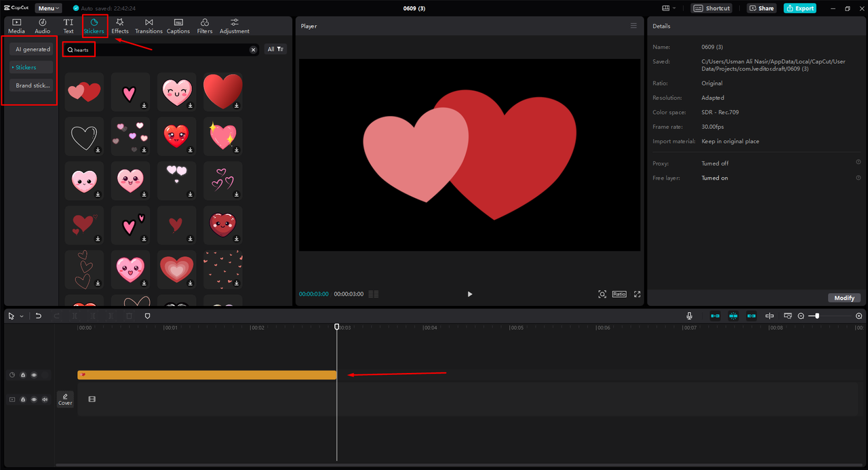Screen dimensions: 868x470
Task: Open the Captions tab
Action: 178,26
